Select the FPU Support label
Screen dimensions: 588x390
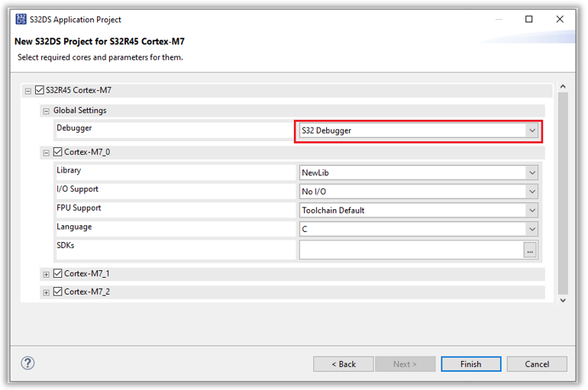tap(79, 208)
